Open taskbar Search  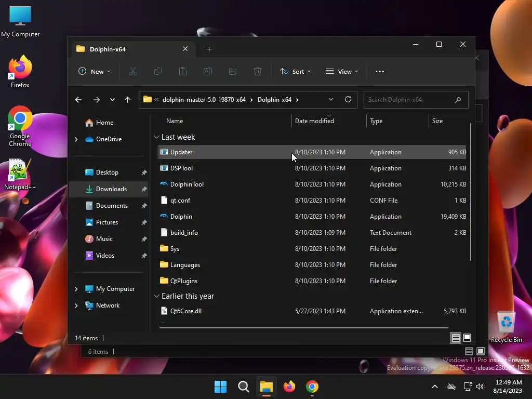click(x=244, y=387)
